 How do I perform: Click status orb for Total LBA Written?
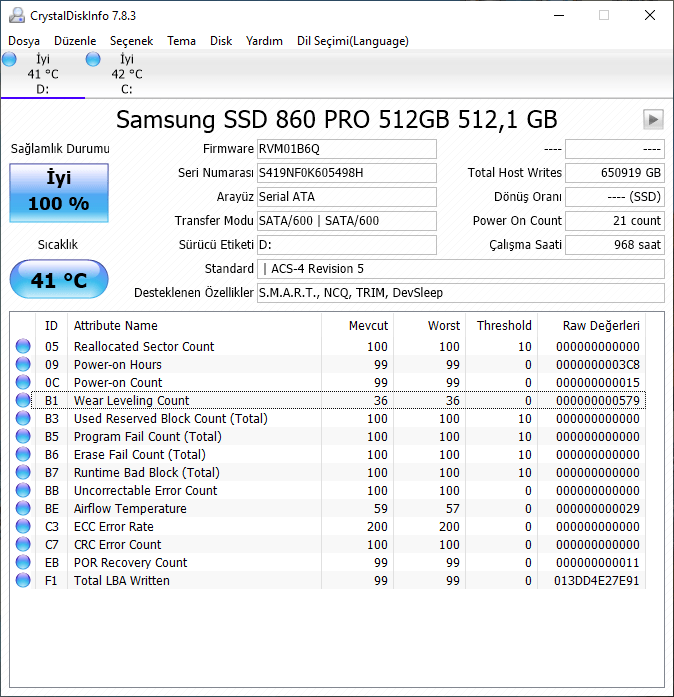23,581
